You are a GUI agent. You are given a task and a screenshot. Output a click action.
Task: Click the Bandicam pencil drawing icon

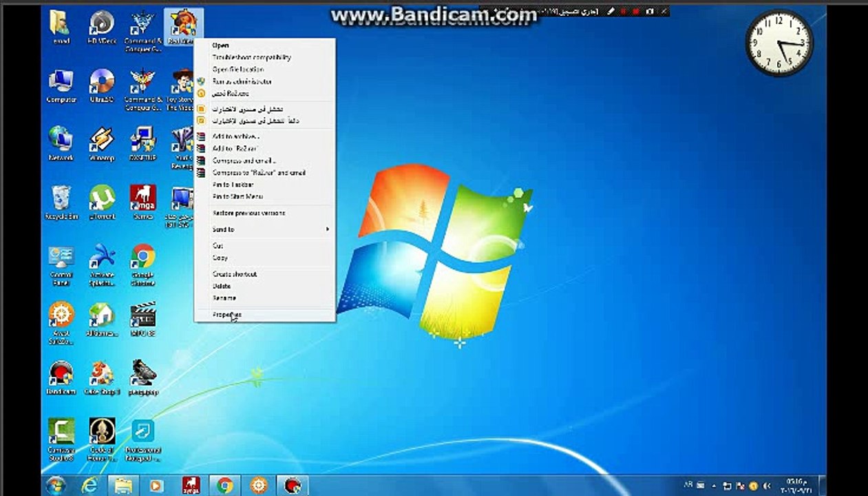[611, 12]
